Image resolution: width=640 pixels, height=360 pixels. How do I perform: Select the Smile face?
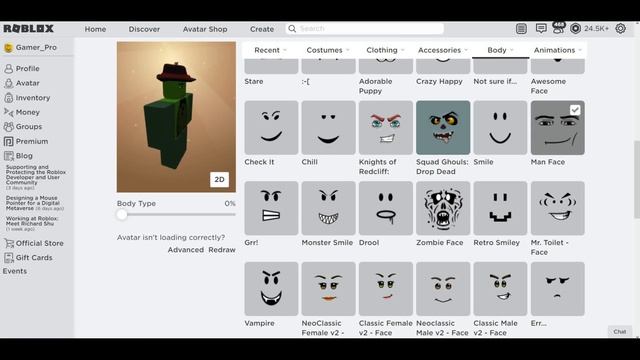coord(500,128)
